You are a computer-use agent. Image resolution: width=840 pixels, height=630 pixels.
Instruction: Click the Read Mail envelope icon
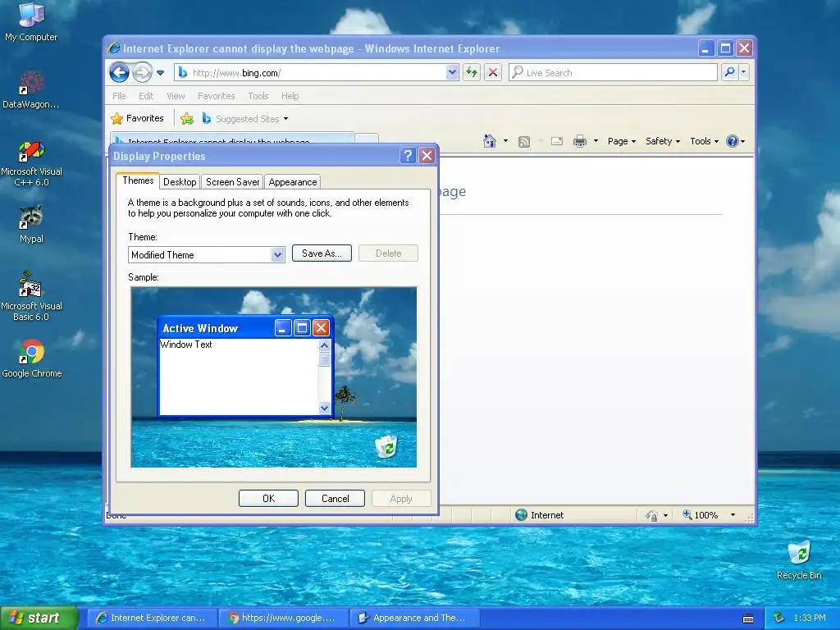coord(557,141)
